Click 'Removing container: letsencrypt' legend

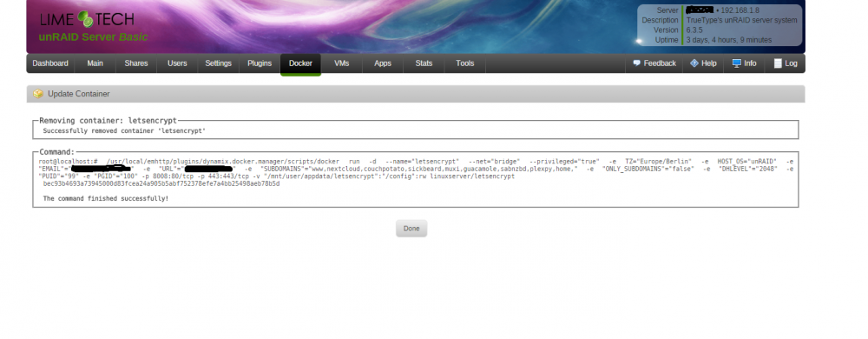coord(108,120)
